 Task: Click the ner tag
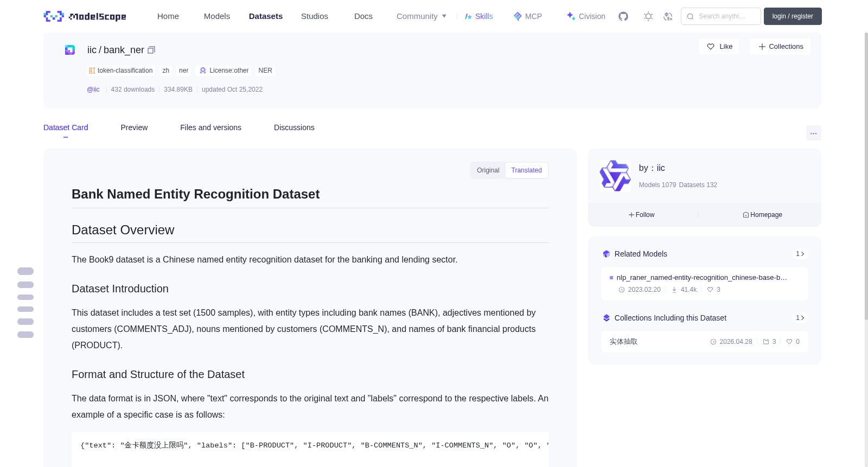183,71
